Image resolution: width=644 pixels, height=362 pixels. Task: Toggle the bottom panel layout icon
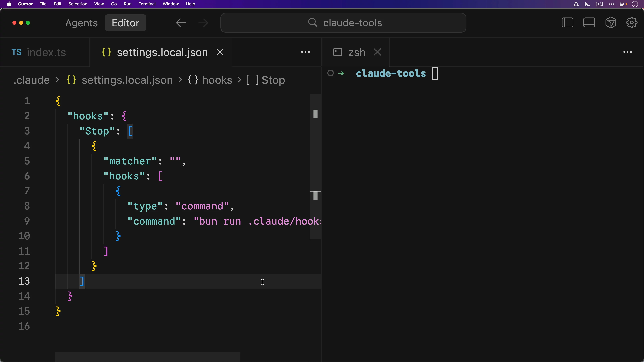[x=589, y=23]
